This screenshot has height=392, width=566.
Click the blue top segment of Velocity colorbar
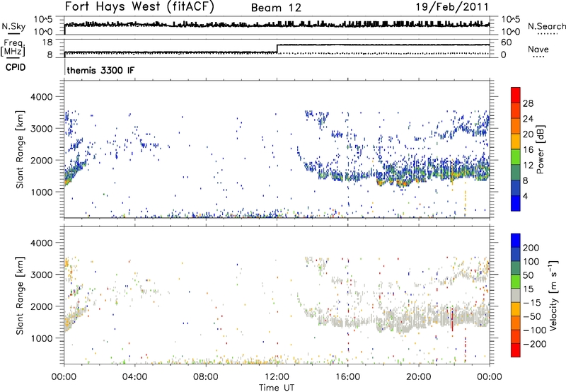pyautogui.click(x=516, y=241)
